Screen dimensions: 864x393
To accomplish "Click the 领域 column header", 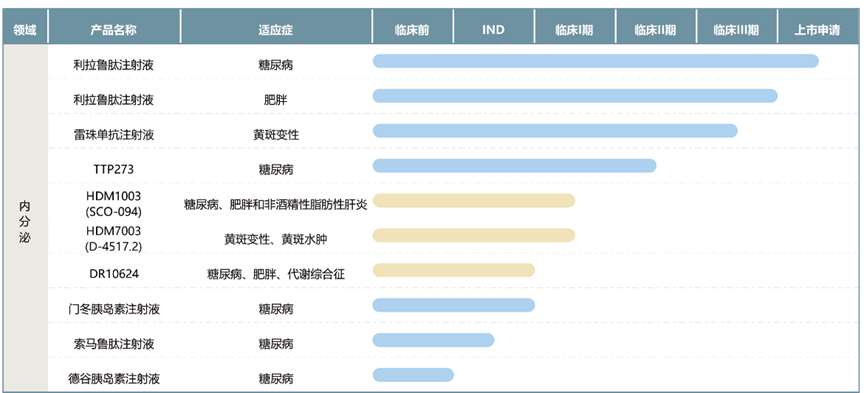I will 25,30.
